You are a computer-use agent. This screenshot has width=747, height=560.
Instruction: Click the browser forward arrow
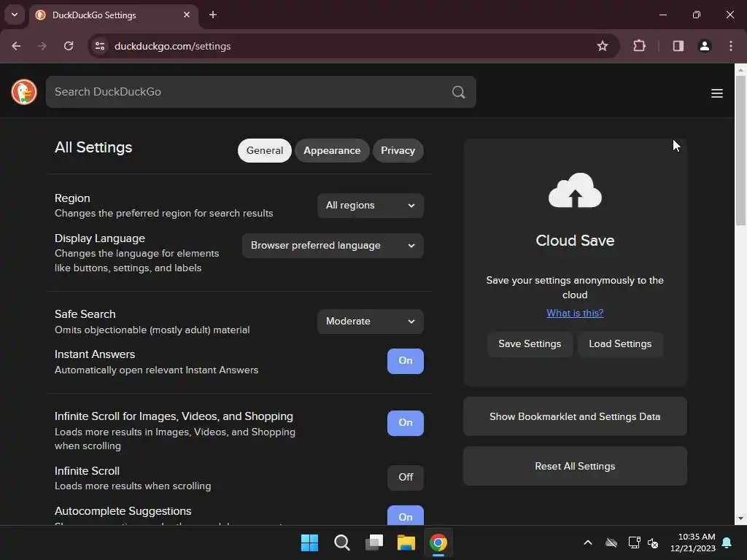click(42, 46)
